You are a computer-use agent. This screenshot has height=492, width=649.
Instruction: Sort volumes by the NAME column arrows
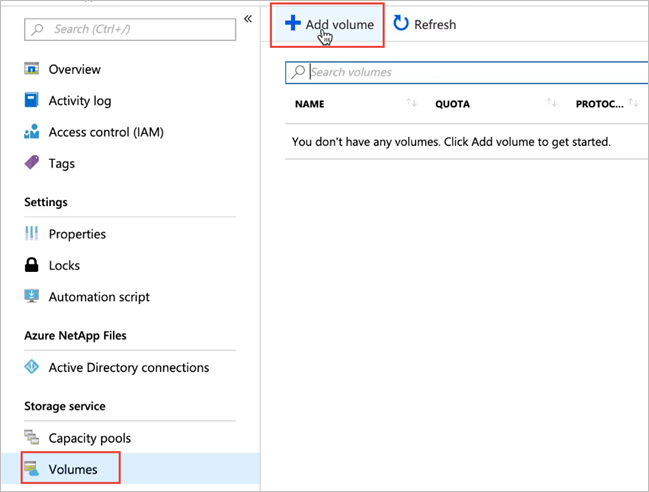click(x=411, y=104)
